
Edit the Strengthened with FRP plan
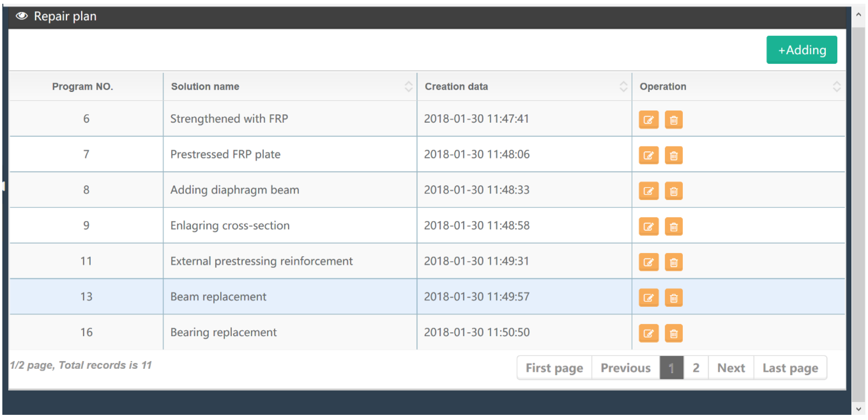[648, 120]
